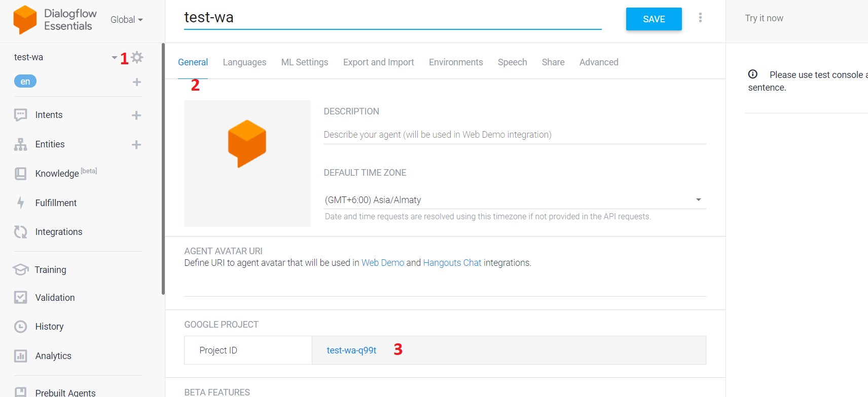Open the Global region dropdown
Screen dimensions: 868x397
pyautogui.click(x=127, y=20)
